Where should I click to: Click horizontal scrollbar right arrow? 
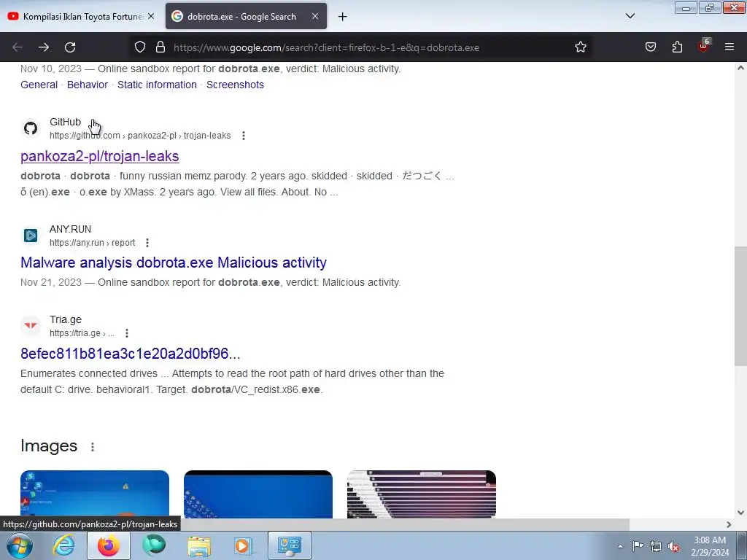pos(729,524)
